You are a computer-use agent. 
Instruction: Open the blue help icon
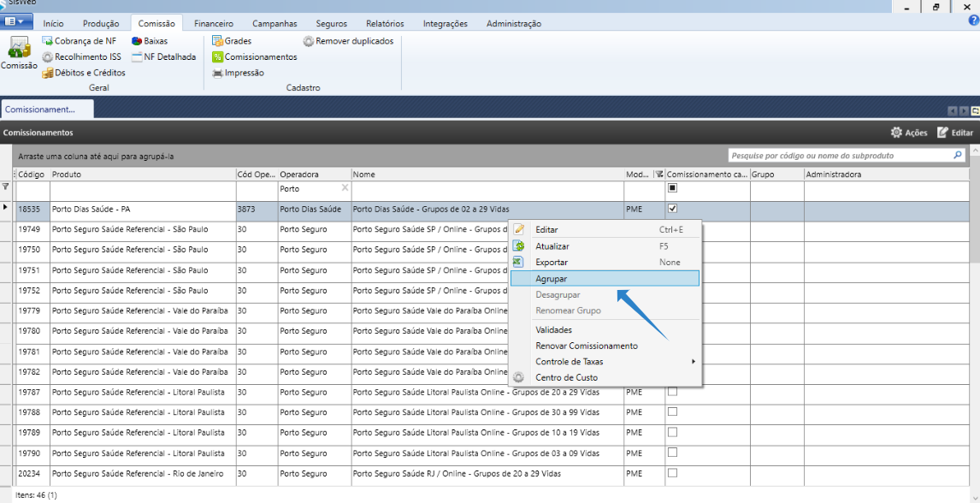[973, 20]
